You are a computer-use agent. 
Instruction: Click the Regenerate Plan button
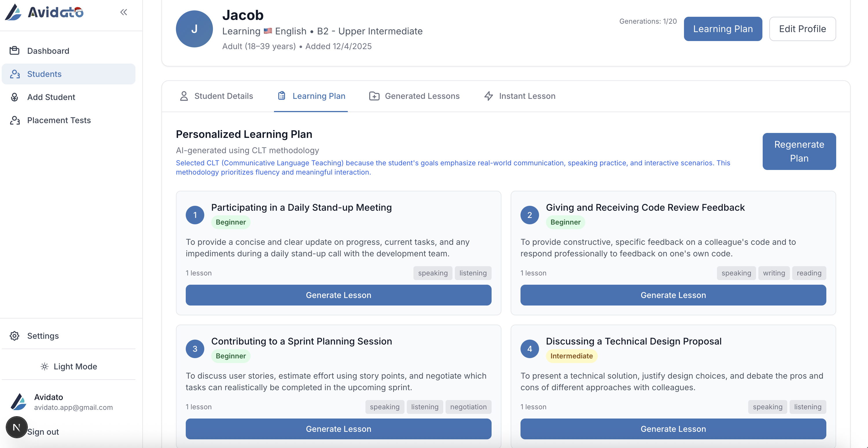click(799, 151)
